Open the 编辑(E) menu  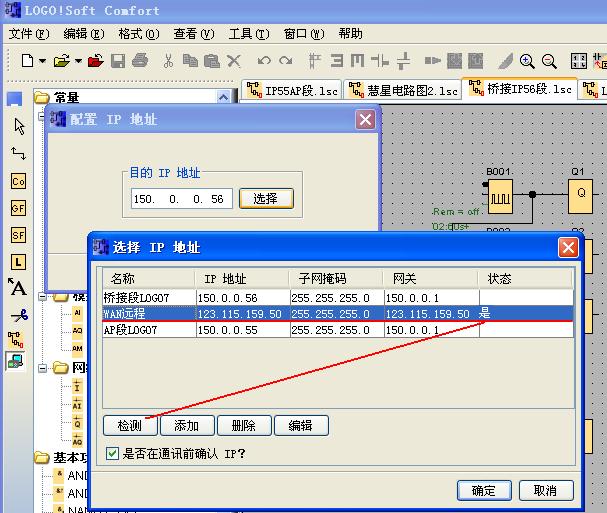click(84, 34)
